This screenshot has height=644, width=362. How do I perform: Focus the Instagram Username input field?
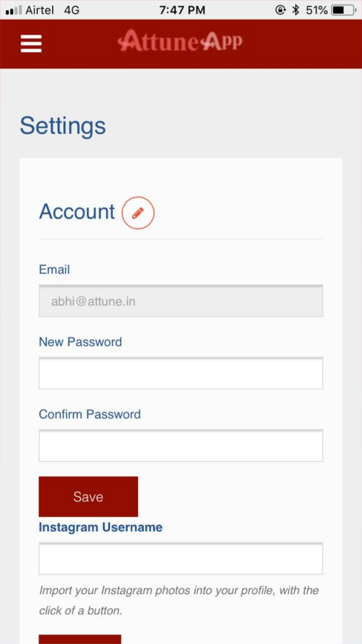181,559
